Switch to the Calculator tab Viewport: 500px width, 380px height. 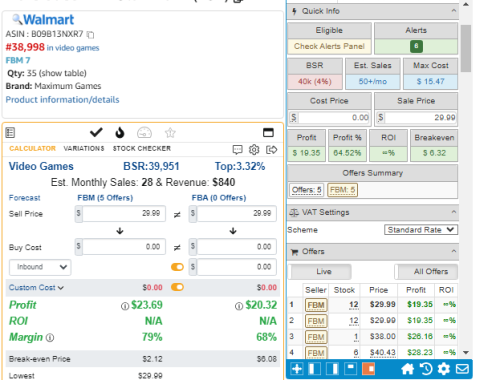[32, 148]
